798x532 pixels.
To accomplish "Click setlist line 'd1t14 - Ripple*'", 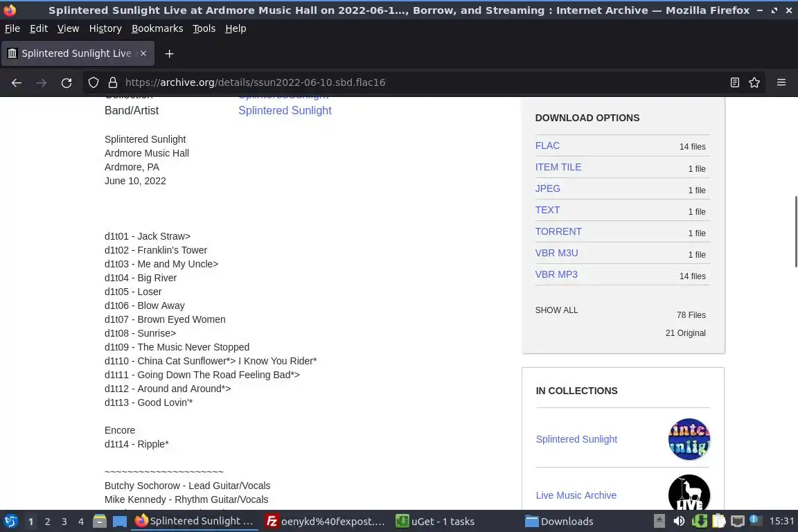I will [136, 444].
